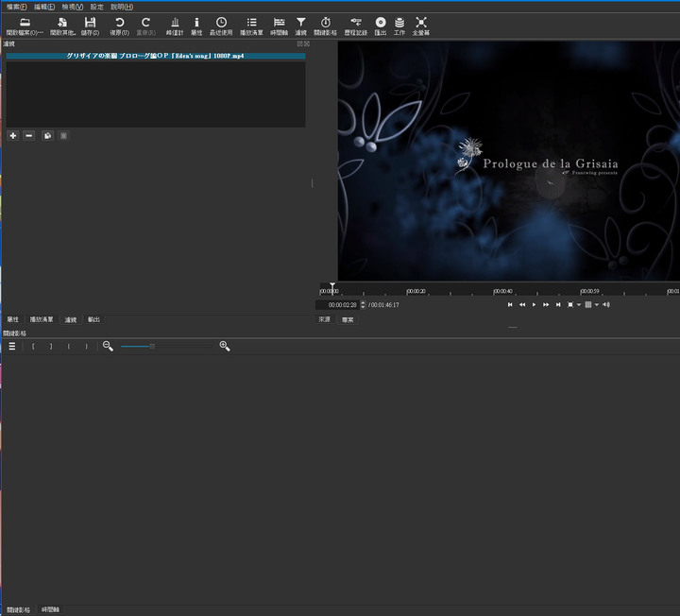Click the timecode stepper arrows
Screen dimensions: 680x616
(x=363, y=305)
